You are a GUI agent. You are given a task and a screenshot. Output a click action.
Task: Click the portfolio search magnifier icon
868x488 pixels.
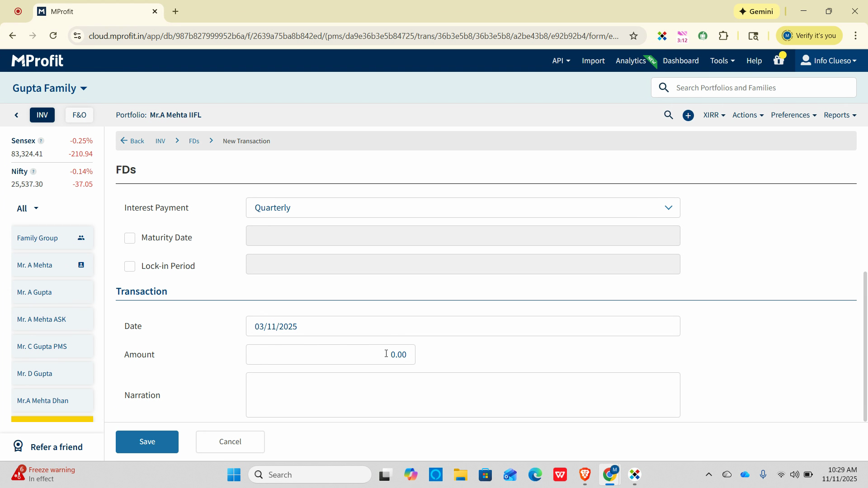tap(668, 115)
